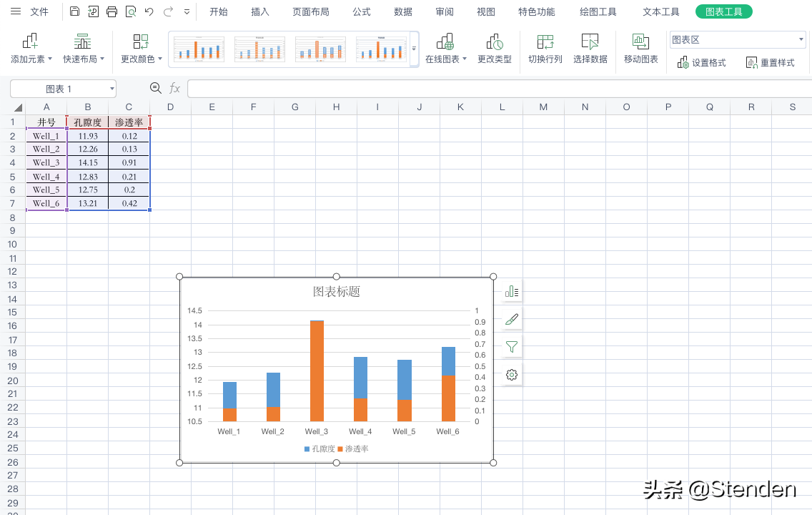The image size is (812, 515).
Task: Click the 添加元素 add element icon
Action: pyautogui.click(x=30, y=41)
